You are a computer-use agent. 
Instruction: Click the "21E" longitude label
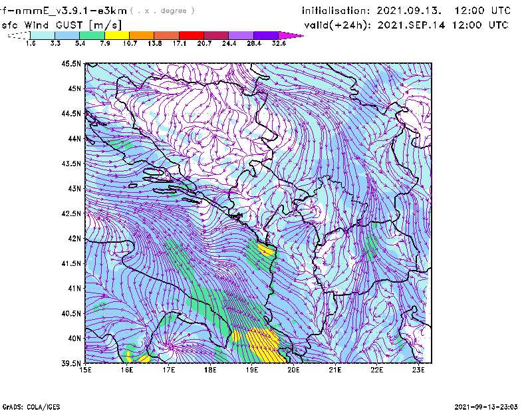click(335, 370)
